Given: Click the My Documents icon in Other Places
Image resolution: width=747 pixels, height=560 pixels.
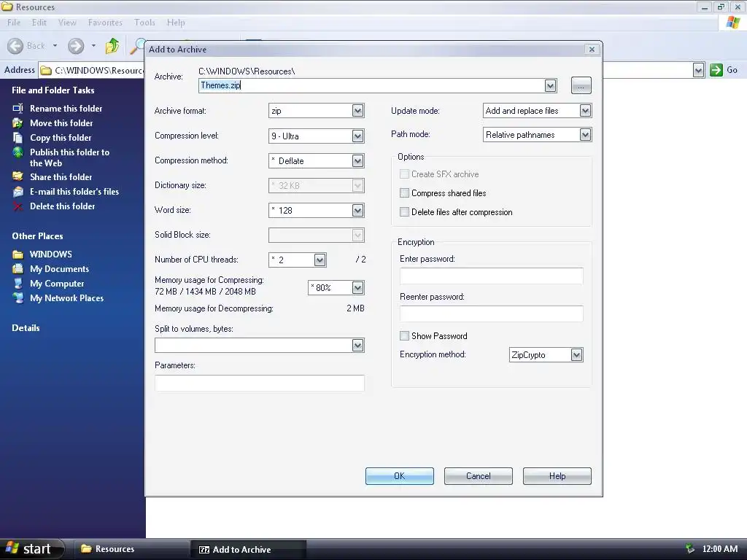Looking at the screenshot, I should click(18, 269).
